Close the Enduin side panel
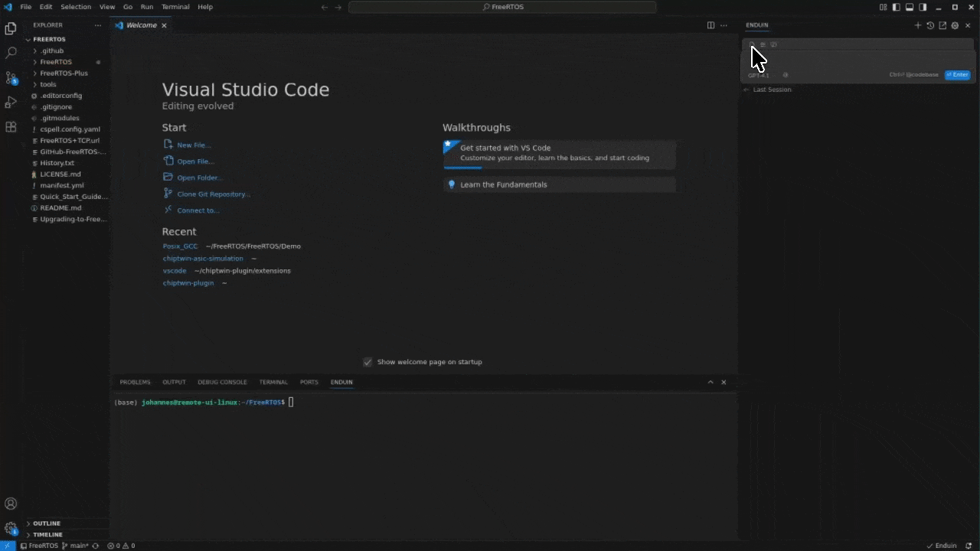Image resolution: width=980 pixels, height=551 pixels. click(968, 25)
